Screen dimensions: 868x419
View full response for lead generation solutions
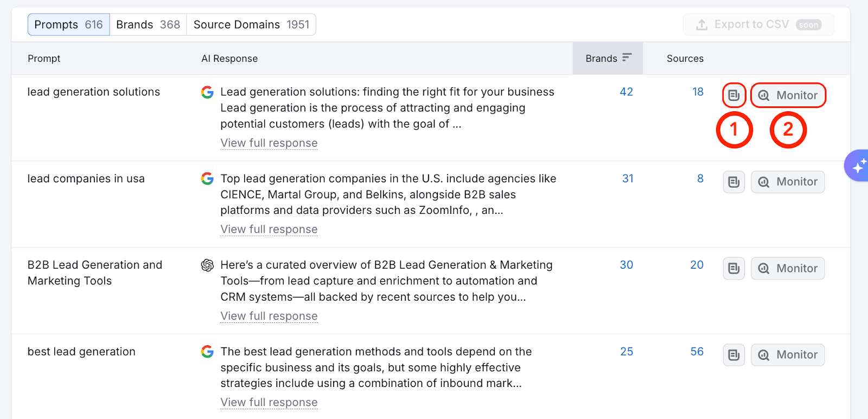coord(269,143)
